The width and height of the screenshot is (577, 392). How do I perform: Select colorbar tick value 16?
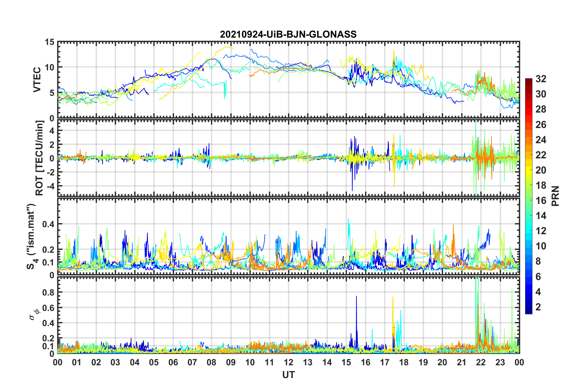[x=541, y=201]
